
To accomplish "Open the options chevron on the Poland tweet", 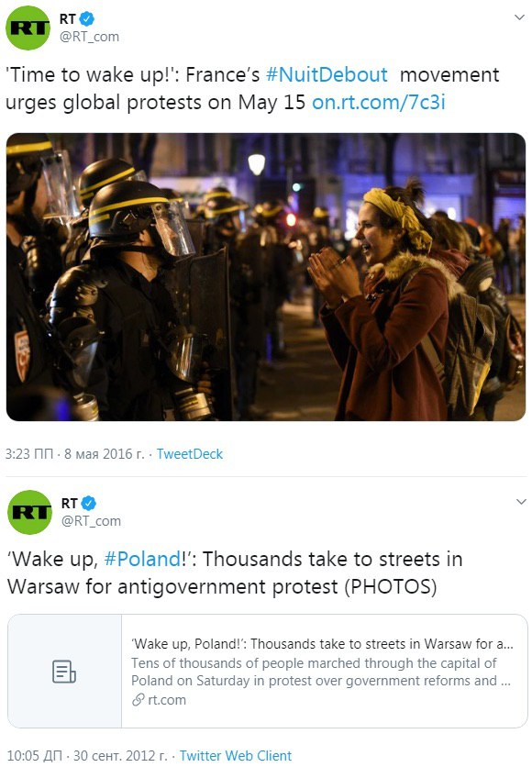I will [x=521, y=502].
